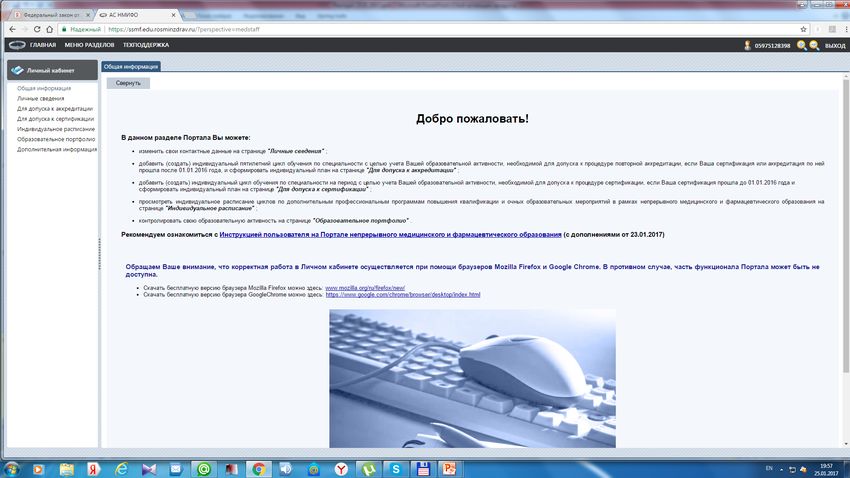850x478 pixels.
Task: Open Индивидуальное расписание in the sidebar
Action: [x=56, y=129]
